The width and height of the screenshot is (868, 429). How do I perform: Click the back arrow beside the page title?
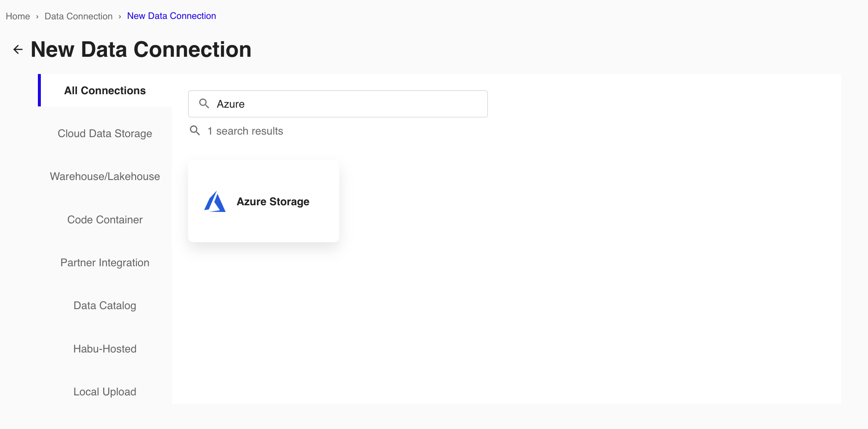coord(18,50)
